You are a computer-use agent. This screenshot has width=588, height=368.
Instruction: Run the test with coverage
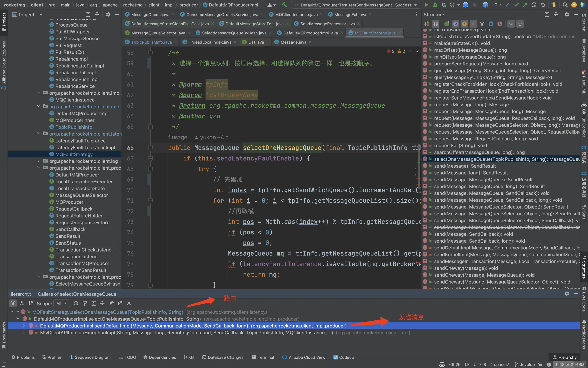(444, 5)
